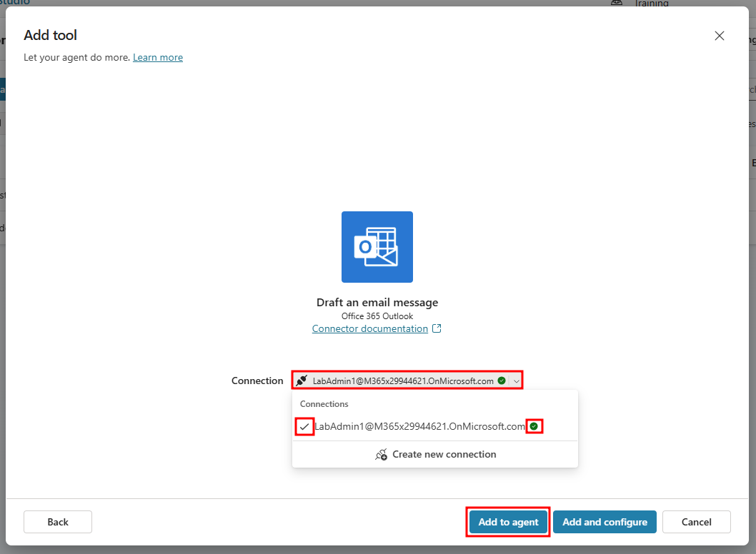Click the green connected status icon in connections list
This screenshot has height=554, width=756.
(534, 426)
